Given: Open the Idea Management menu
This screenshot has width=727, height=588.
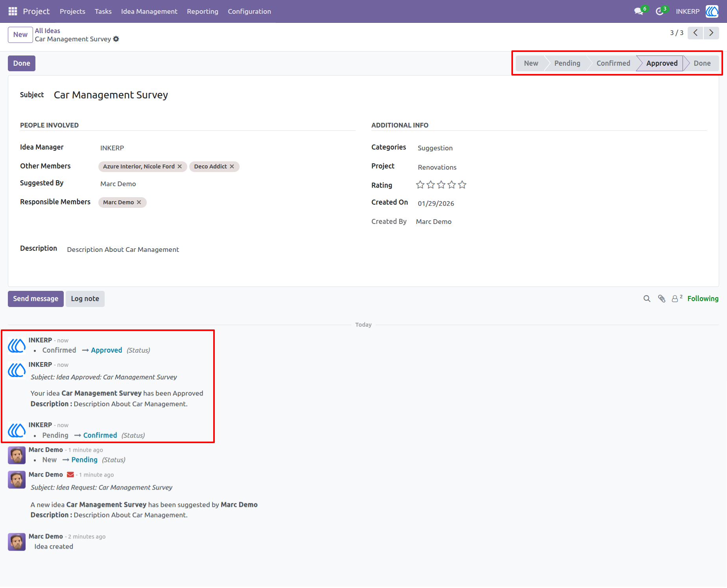Looking at the screenshot, I should 149,11.
